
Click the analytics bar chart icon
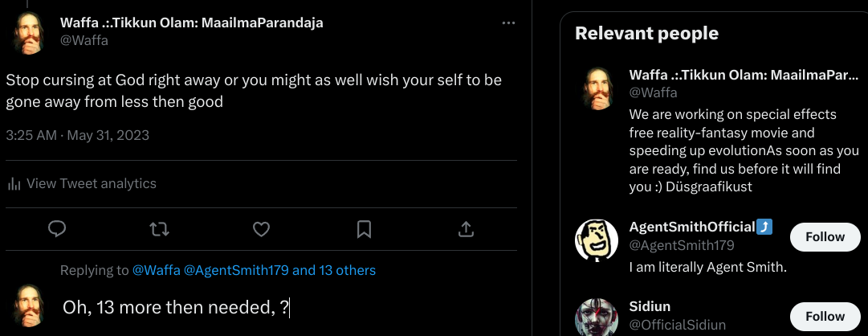[x=14, y=184]
